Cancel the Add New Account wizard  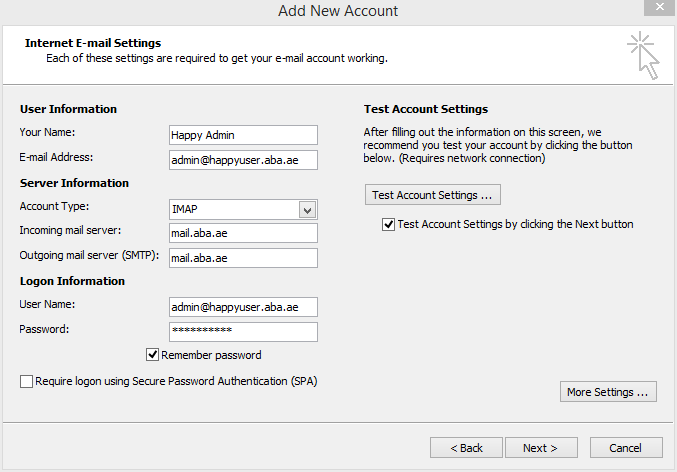626,448
